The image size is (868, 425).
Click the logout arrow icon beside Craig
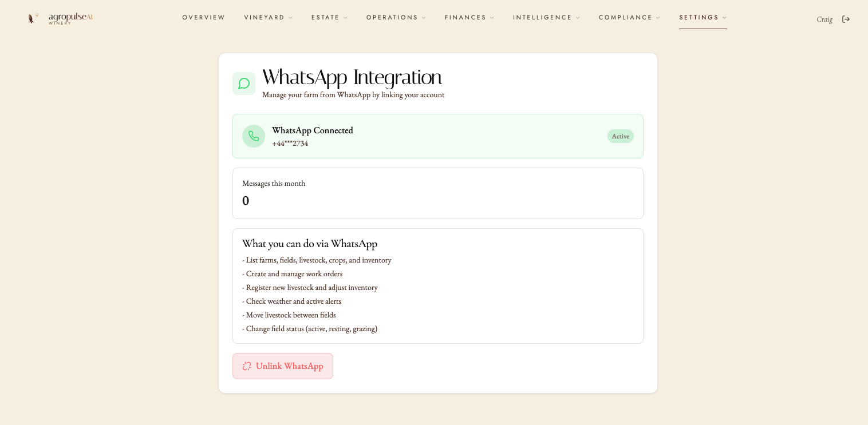coord(846,19)
